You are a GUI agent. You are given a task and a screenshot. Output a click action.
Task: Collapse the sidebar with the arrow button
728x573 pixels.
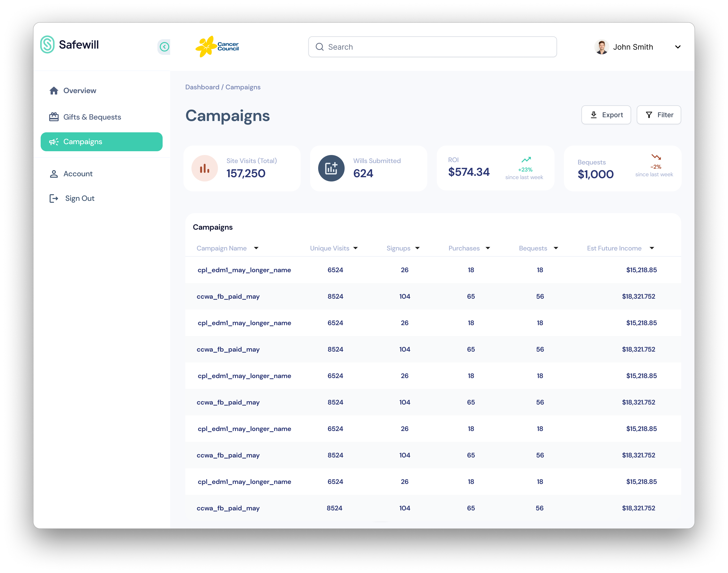pyautogui.click(x=164, y=47)
